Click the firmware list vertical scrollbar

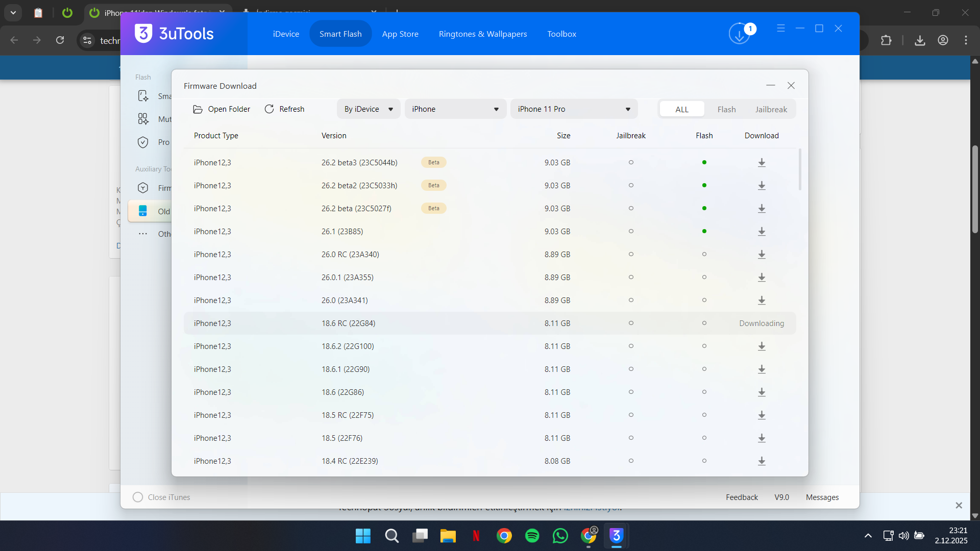(800, 169)
